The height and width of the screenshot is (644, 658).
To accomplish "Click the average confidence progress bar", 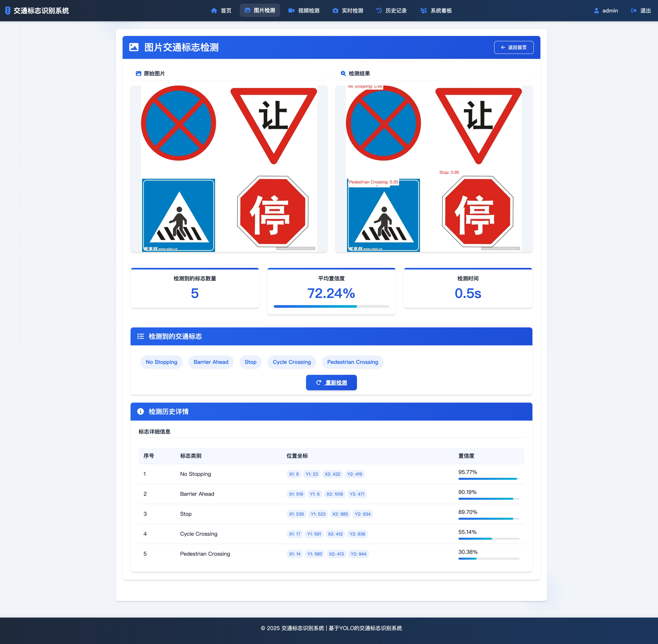I will pyautogui.click(x=331, y=306).
